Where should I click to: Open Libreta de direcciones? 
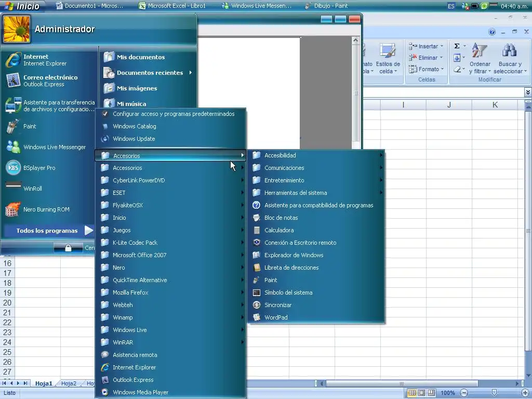coord(316,268)
